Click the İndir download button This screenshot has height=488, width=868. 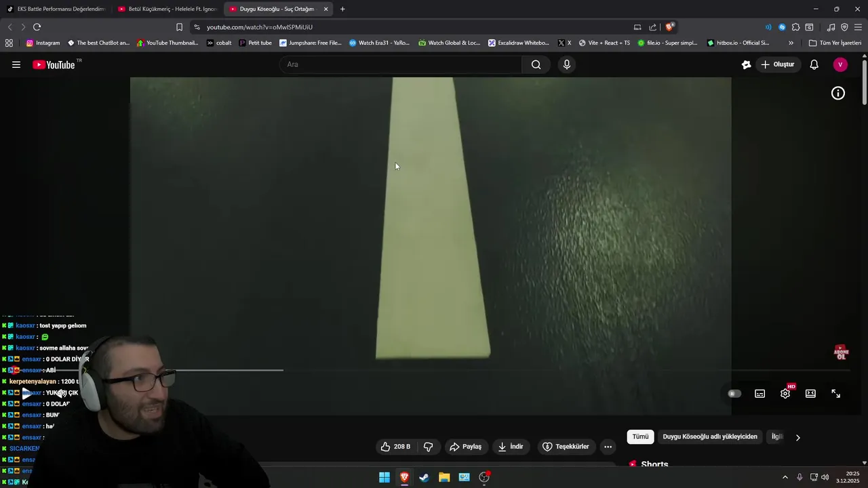pos(511,447)
